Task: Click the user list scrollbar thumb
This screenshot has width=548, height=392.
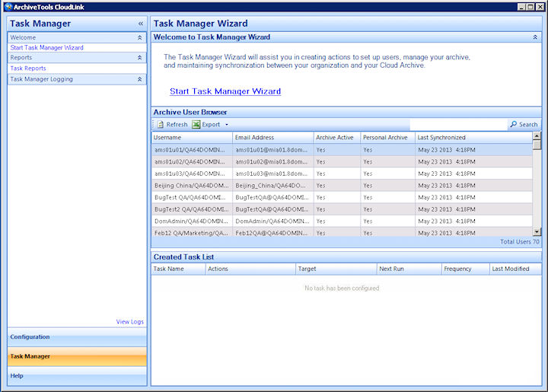Action: coord(537,145)
